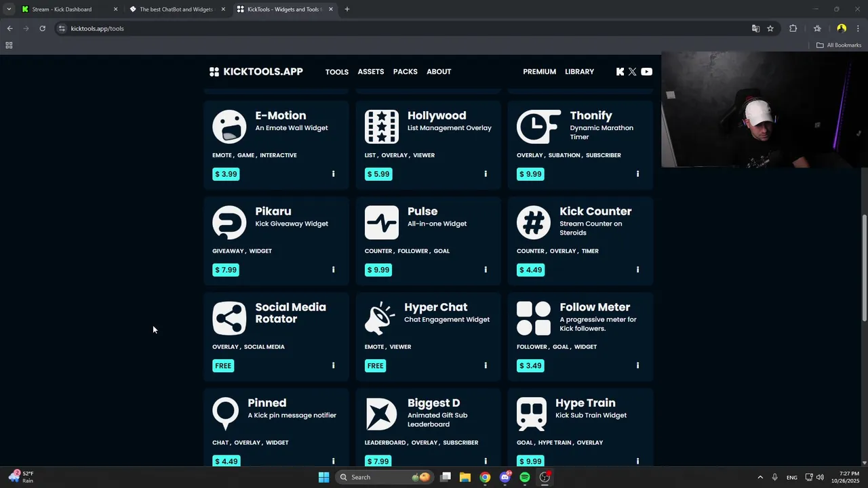The image size is (868, 488).
Task: Click the FREE badge on Hyper Chat
Action: click(376, 365)
